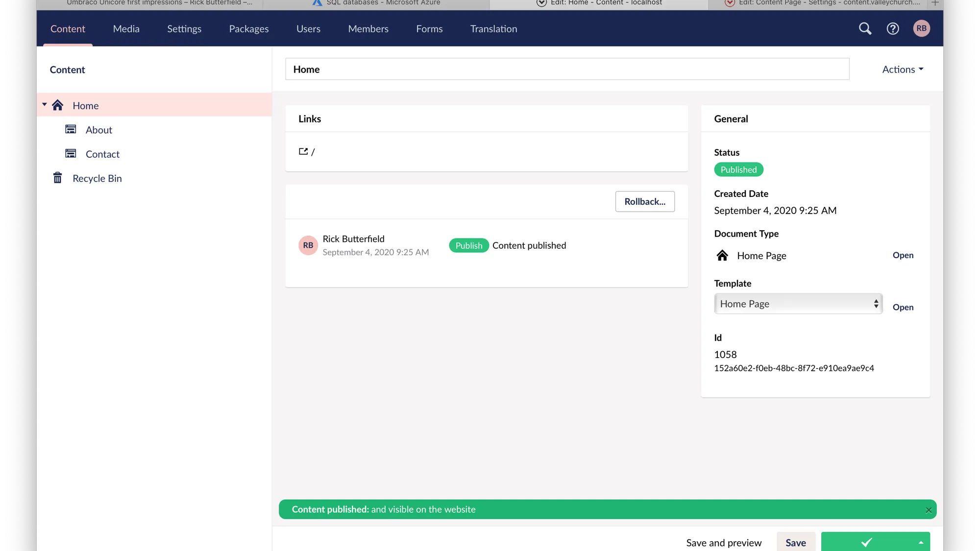Viewport: 980px width, 551px height.
Task: Click the external link icon next to /
Action: (303, 151)
